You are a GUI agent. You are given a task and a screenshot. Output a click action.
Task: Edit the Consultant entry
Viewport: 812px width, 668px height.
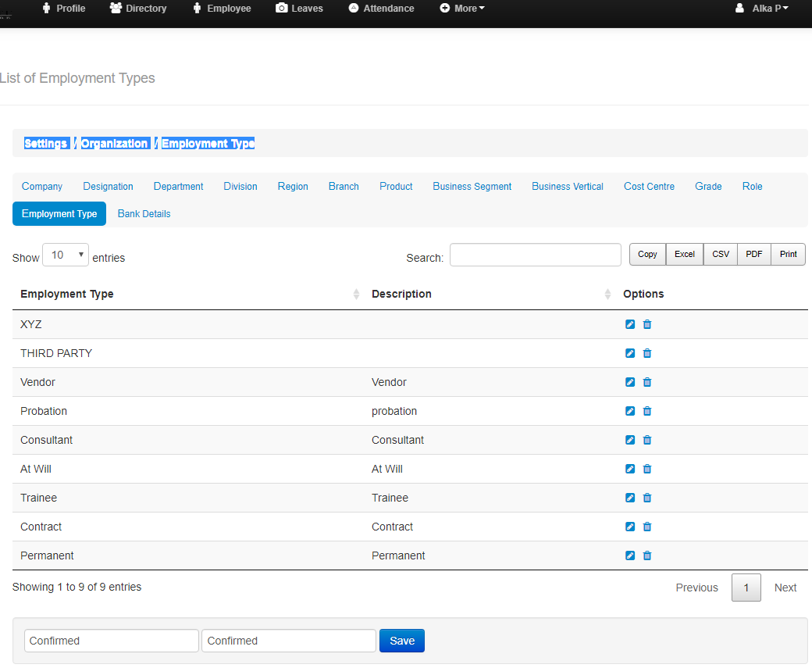630,440
